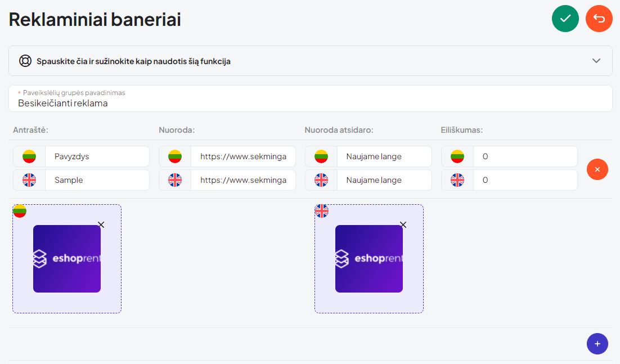Edit the English title field 'Sample'
620x364 pixels.
coord(97,180)
